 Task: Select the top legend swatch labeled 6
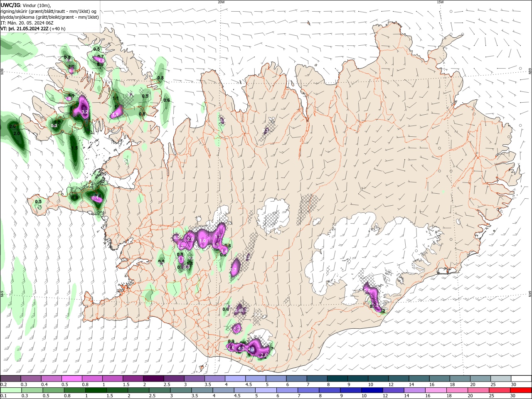(296, 379)
